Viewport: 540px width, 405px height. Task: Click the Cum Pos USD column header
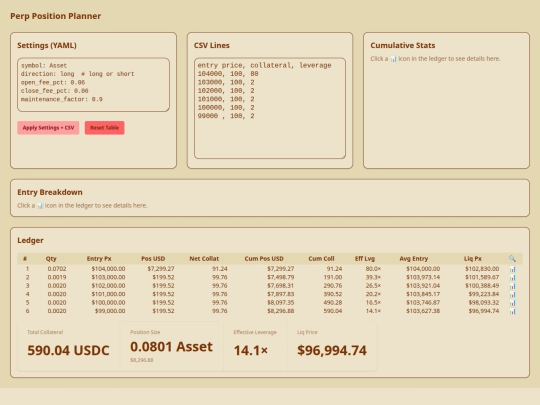[264, 259]
